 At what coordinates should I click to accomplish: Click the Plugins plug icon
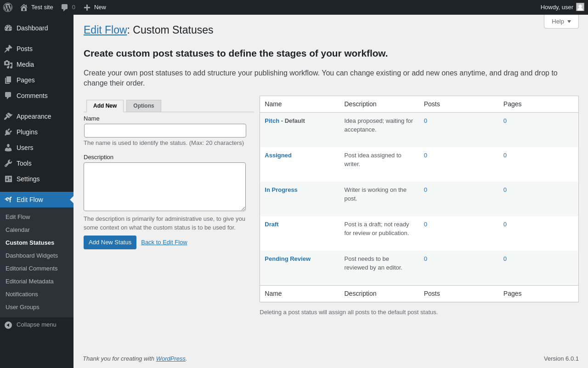(8, 132)
